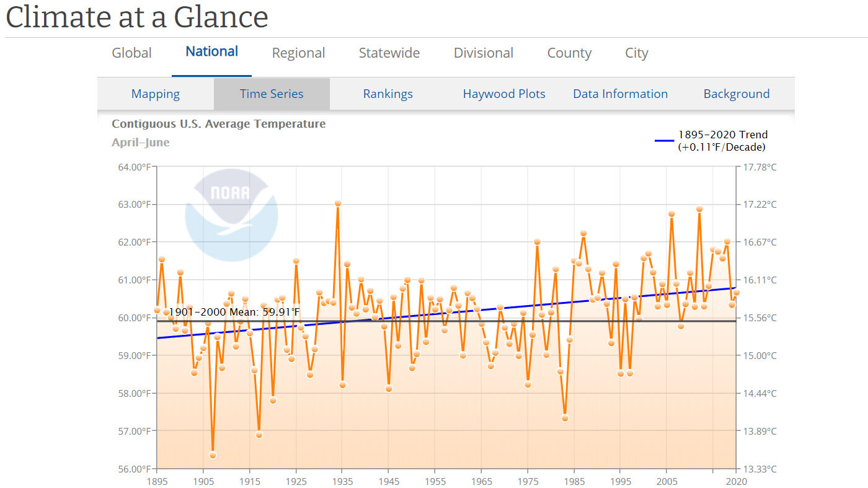Click the lowest data point near 1907
The height and width of the screenshot is (488, 868).
[213, 455]
